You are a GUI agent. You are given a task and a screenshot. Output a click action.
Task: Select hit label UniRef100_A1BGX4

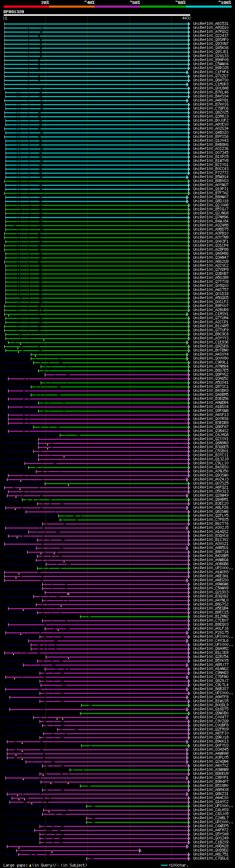point(211,407)
